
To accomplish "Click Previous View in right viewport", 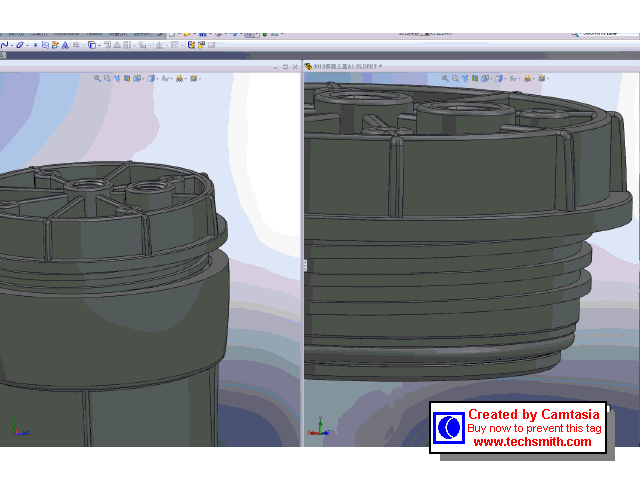I will pos(465,78).
